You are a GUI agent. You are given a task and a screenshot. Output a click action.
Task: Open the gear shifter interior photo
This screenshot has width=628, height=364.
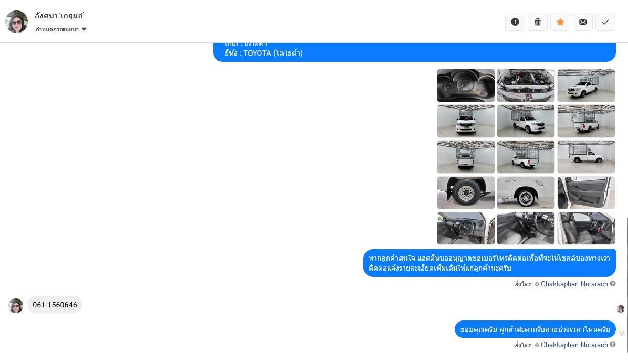(x=526, y=228)
